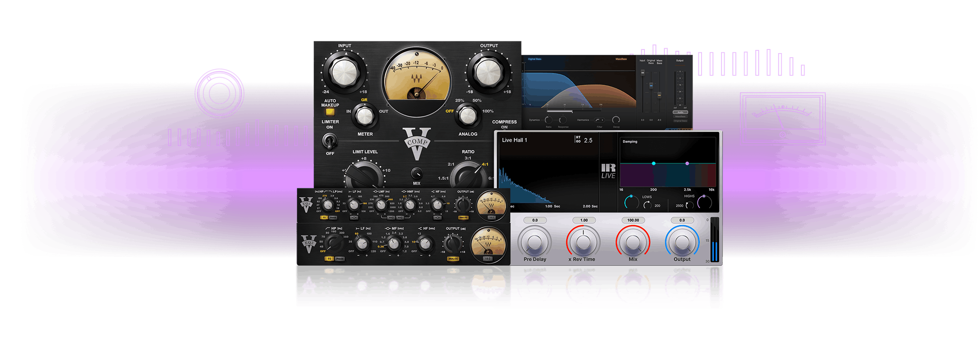This screenshot has height=354, width=980.
Task: Click the V-Comp Output knob
Action: click(489, 73)
